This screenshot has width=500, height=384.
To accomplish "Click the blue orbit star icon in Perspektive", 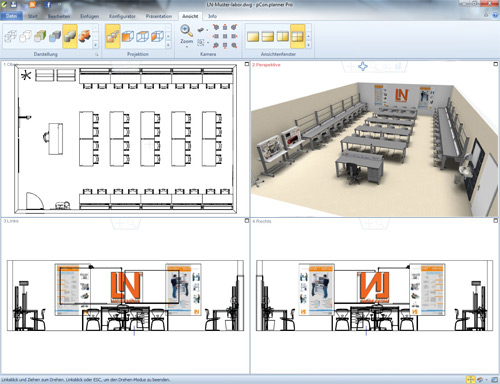I will point(363,66).
